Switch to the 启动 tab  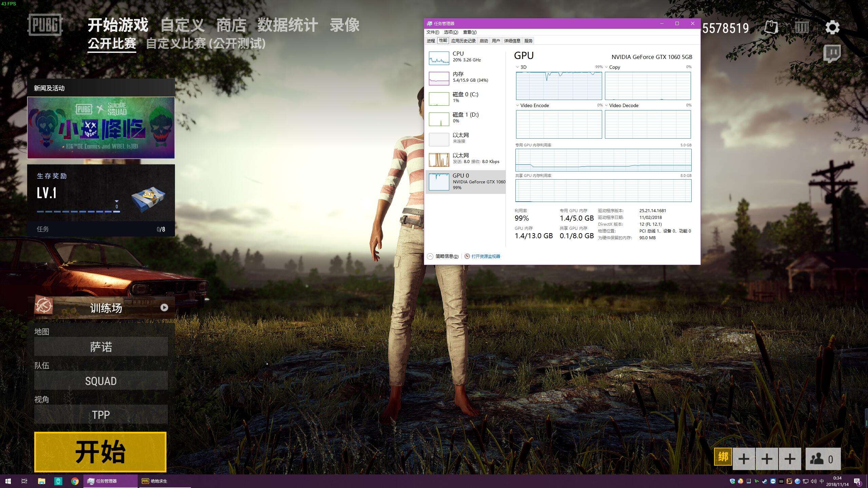[x=484, y=41]
